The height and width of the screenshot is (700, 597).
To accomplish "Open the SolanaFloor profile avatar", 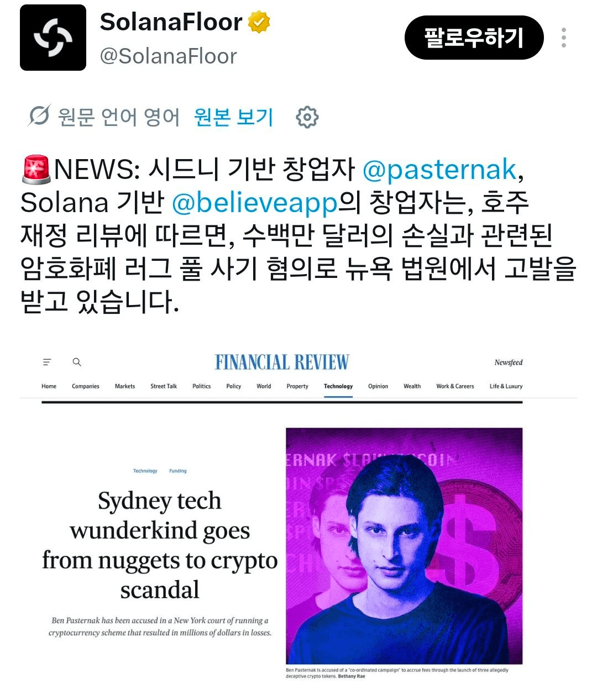I will [x=53, y=38].
